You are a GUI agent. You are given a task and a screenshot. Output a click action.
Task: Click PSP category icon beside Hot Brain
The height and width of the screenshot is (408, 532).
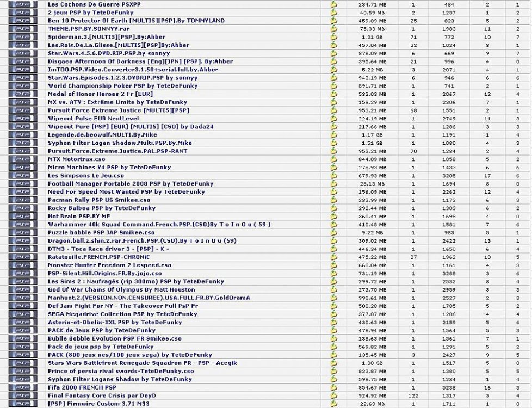(x=23, y=217)
